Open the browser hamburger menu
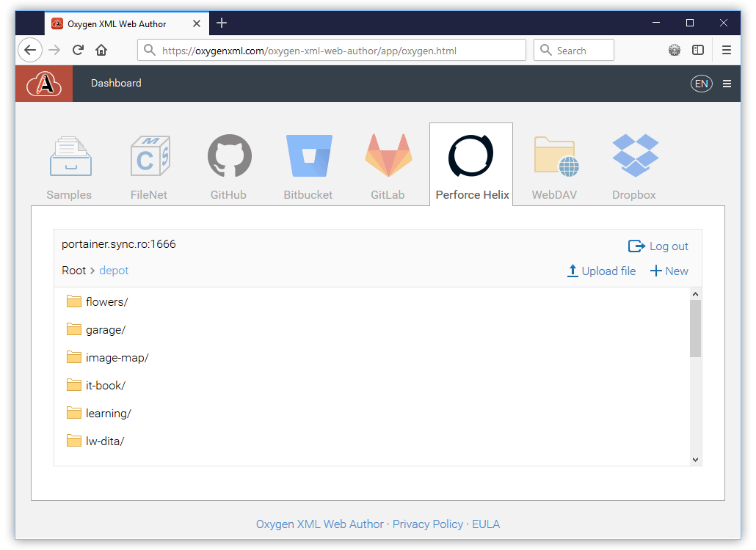Viewport: 756px width, 550px height. tap(727, 50)
